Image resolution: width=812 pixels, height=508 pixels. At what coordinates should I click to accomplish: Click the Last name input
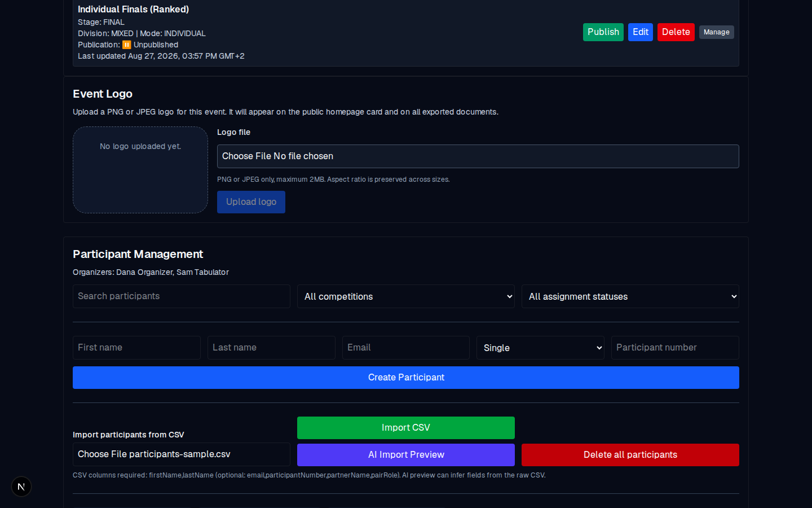[x=271, y=348]
